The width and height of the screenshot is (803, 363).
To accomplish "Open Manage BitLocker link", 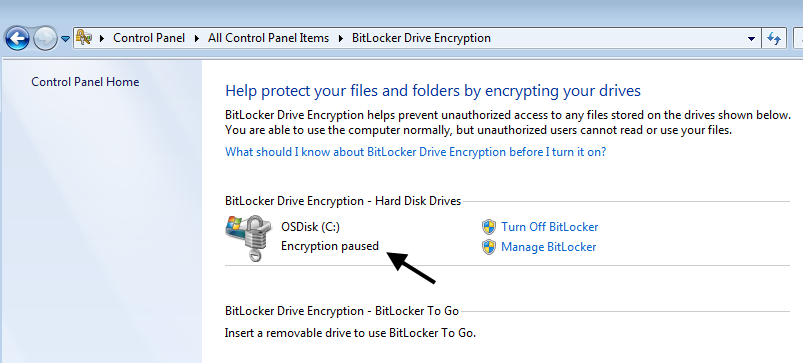I will tap(548, 247).
